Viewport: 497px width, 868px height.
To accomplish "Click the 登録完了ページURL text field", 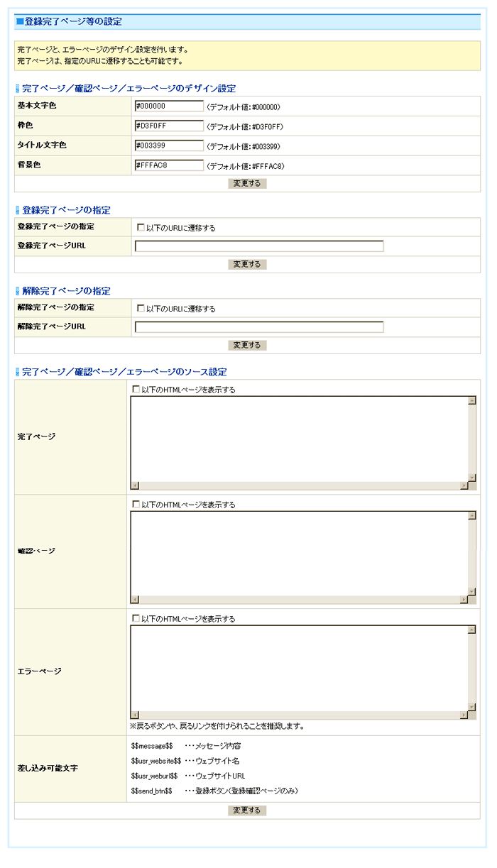I will point(259,246).
